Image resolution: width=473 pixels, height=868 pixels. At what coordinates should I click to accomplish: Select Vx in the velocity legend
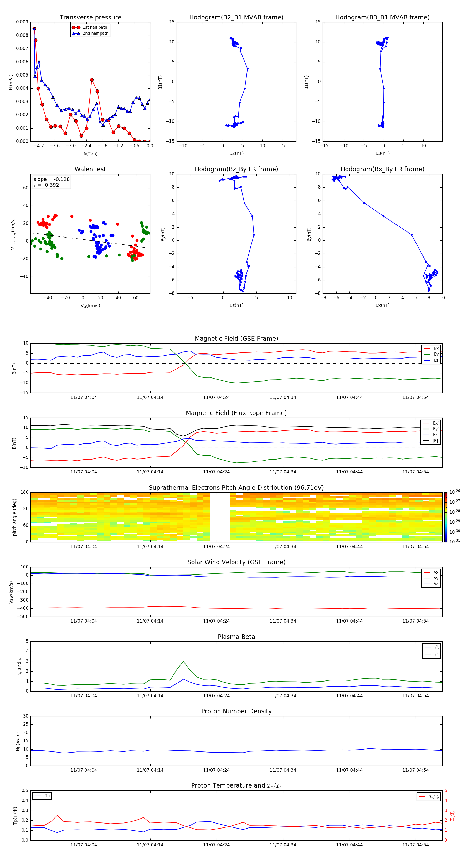(431, 572)
